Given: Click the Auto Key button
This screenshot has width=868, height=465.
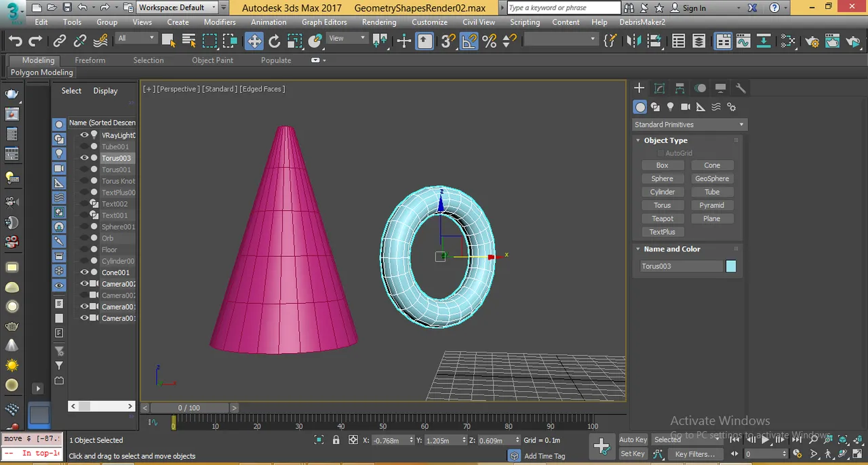Looking at the screenshot, I should (633, 439).
